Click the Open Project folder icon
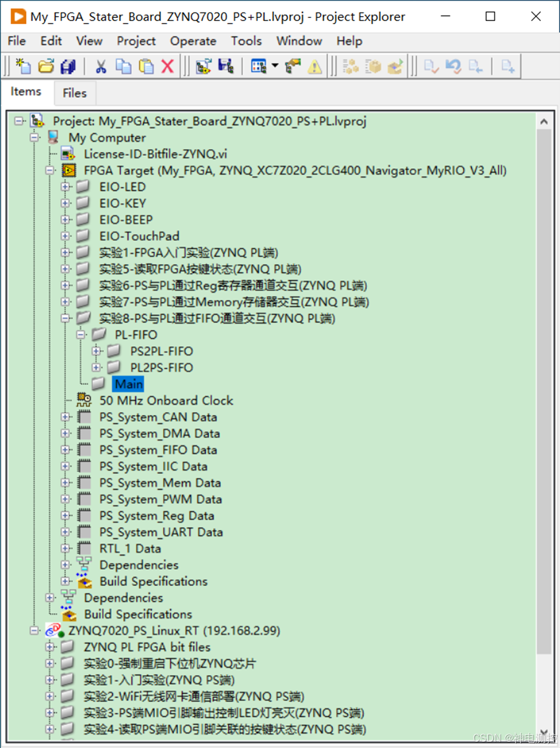This screenshot has width=560, height=748. coord(46,66)
